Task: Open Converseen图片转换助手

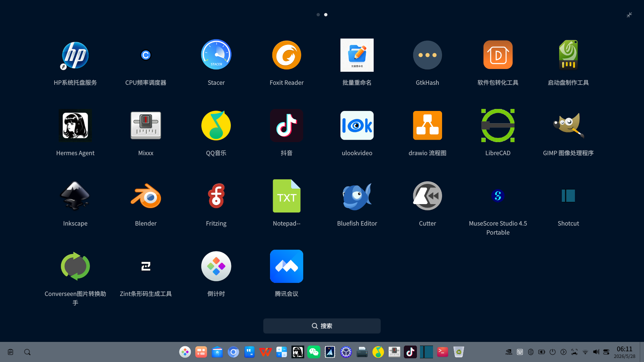Action: (75, 266)
